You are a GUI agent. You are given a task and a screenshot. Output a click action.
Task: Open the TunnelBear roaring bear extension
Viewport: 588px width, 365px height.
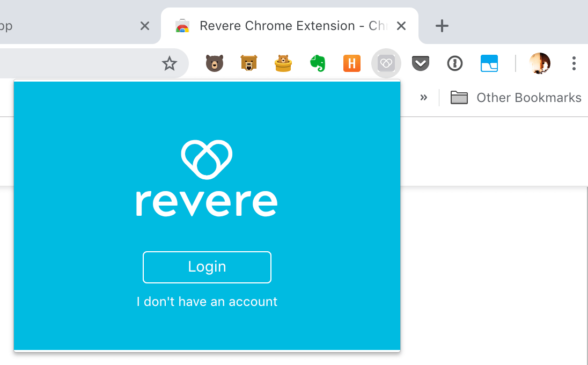click(248, 63)
